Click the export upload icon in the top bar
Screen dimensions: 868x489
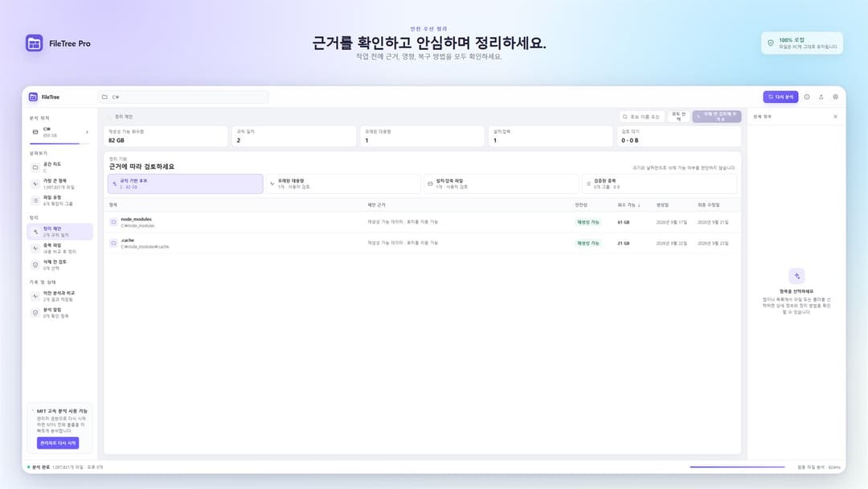pyautogui.click(x=821, y=97)
